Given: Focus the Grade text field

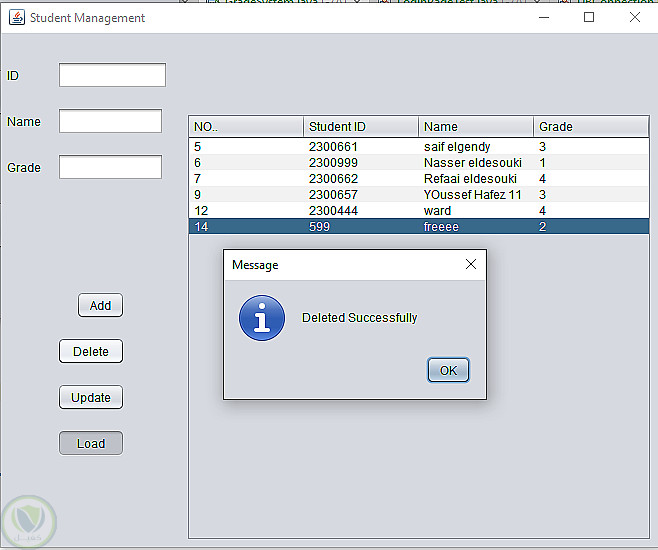Looking at the screenshot, I should coord(110,167).
